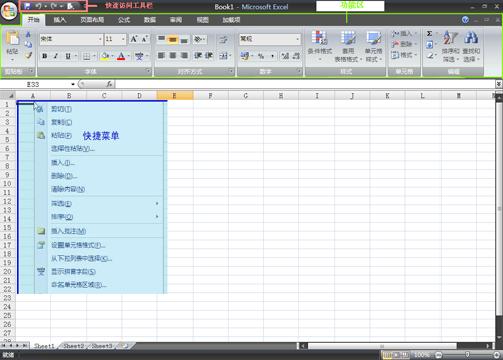Click Select All corner button

pos(8,96)
